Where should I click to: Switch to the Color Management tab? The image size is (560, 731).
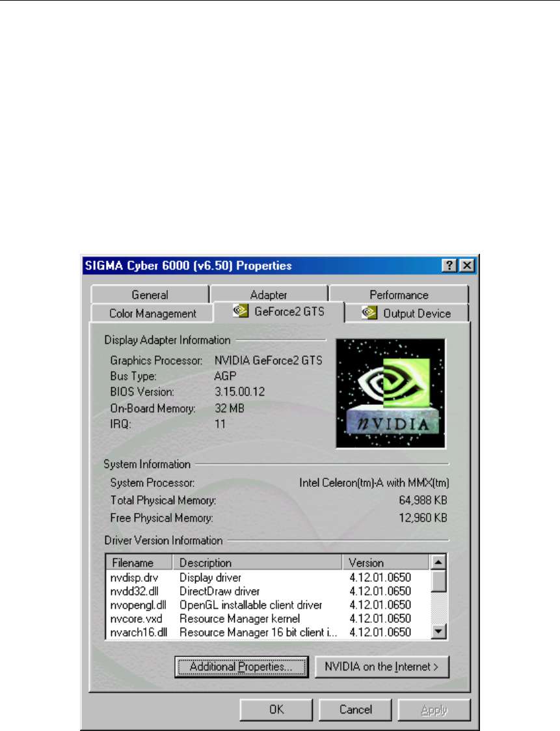click(152, 313)
